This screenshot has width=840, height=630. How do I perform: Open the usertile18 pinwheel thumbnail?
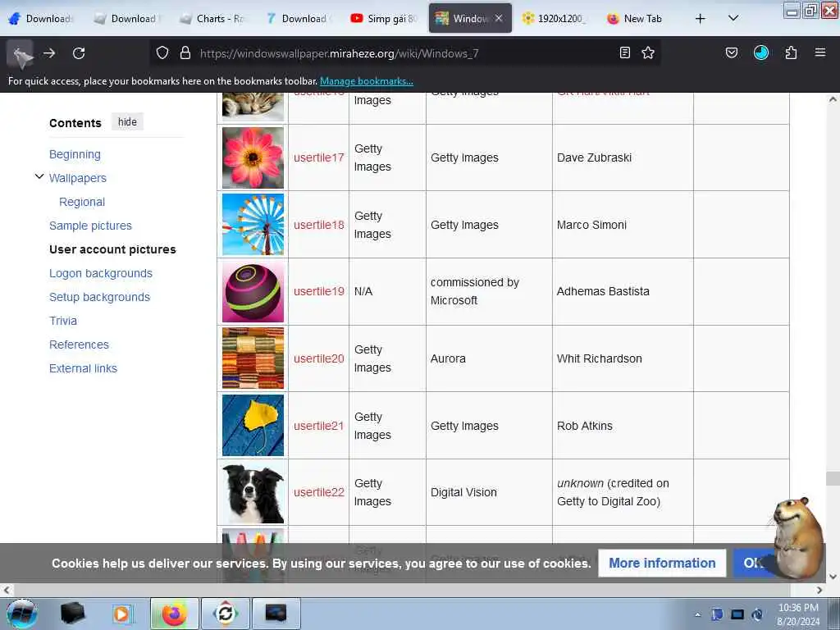tap(253, 225)
